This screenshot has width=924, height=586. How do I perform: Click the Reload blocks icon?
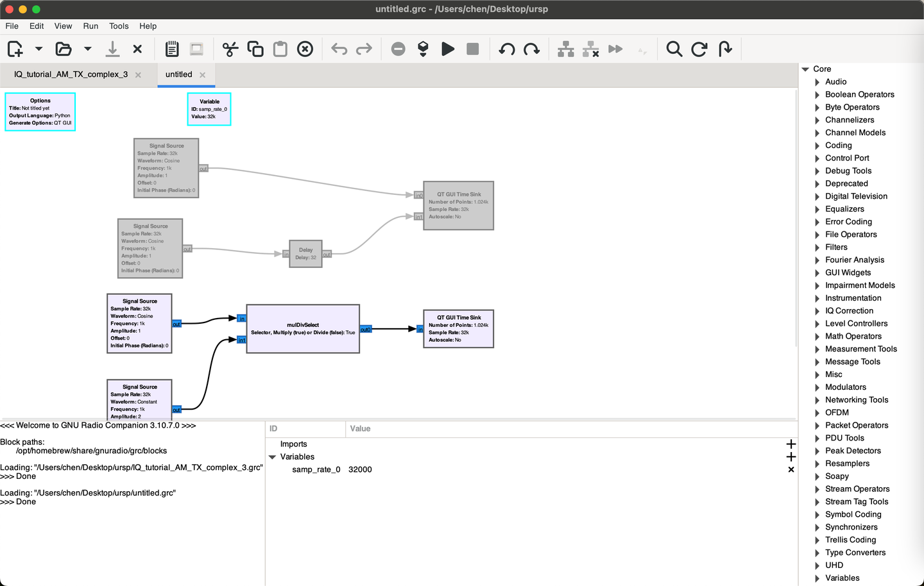point(699,49)
